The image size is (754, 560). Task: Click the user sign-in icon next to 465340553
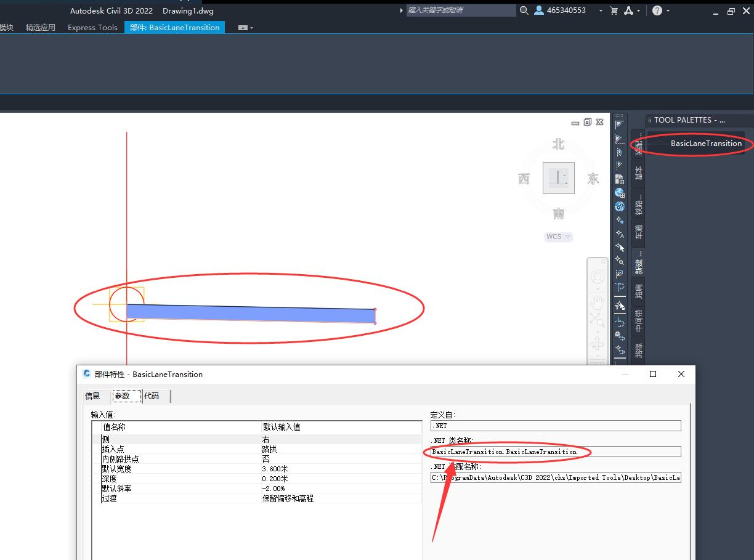point(538,10)
